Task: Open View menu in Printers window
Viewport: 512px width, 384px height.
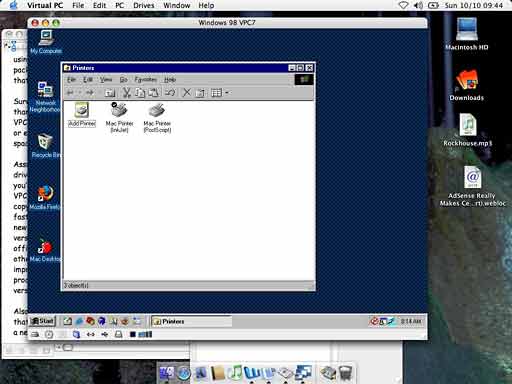Action: click(x=106, y=80)
